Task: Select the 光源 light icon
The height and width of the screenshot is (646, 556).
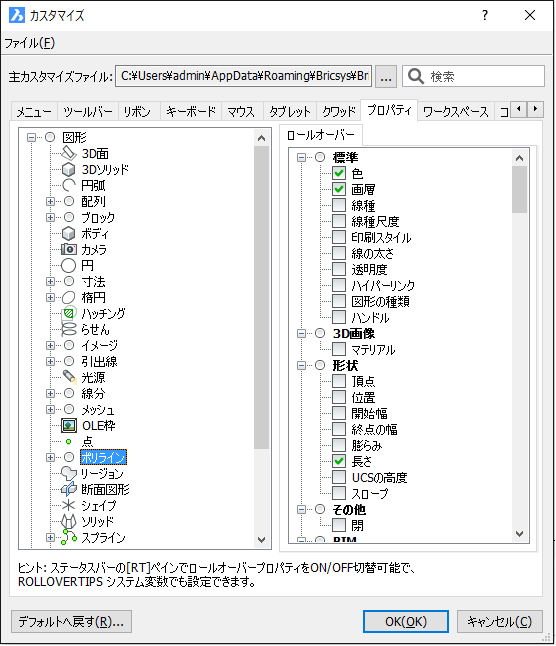Action: point(69,377)
